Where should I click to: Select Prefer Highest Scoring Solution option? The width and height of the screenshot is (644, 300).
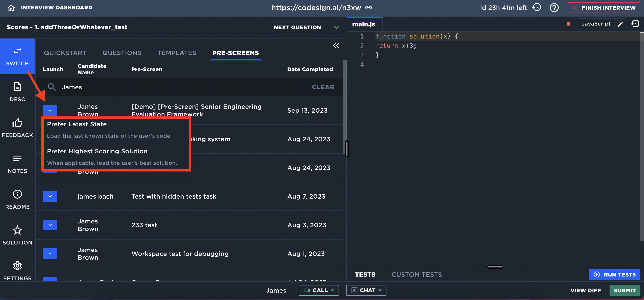[x=116, y=157]
